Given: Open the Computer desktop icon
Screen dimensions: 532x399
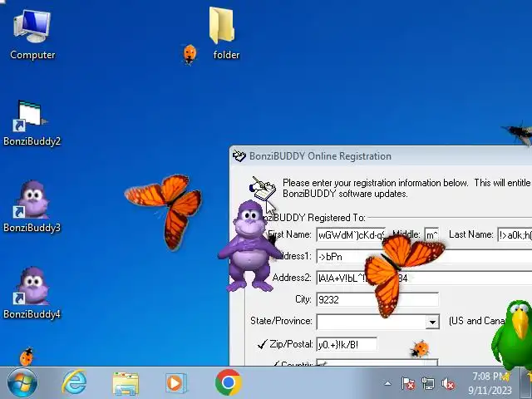Looking at the screenshot, I should 32,35.
